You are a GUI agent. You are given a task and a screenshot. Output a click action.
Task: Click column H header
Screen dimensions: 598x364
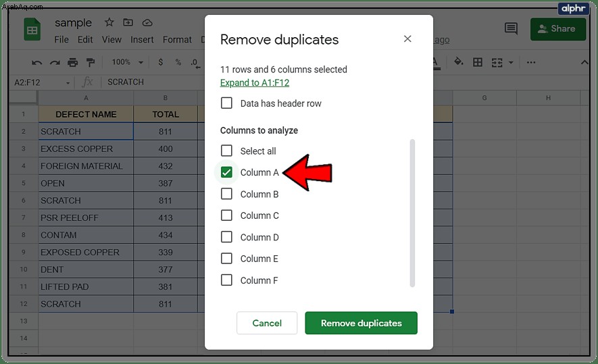[x=548, y=98]
